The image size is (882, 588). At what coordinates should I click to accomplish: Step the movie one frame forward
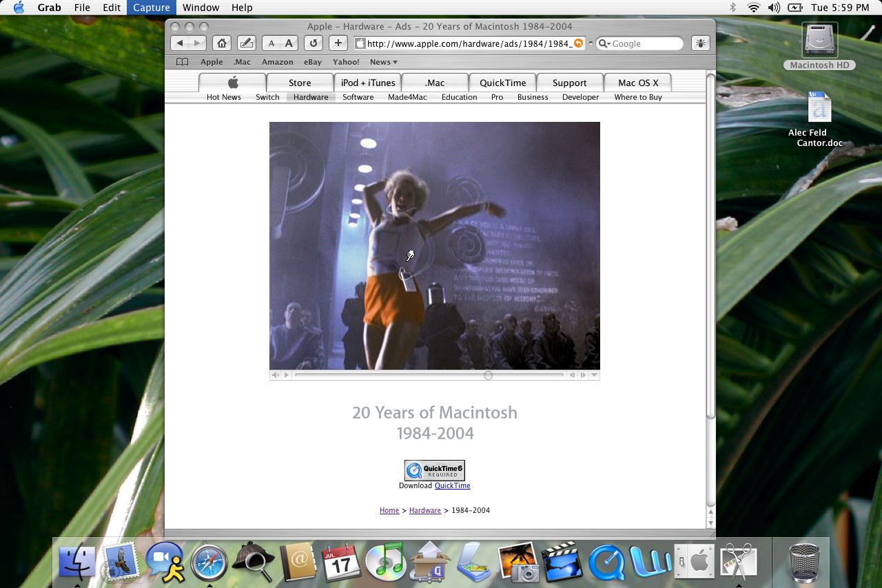pyautogui.click(x=583, y=375)
